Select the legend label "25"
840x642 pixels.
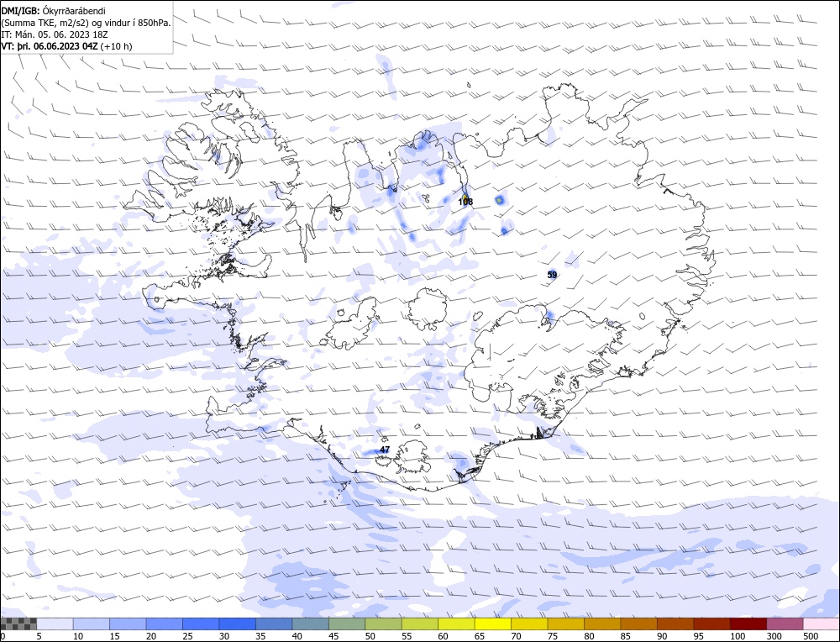(x=187, y=636)
